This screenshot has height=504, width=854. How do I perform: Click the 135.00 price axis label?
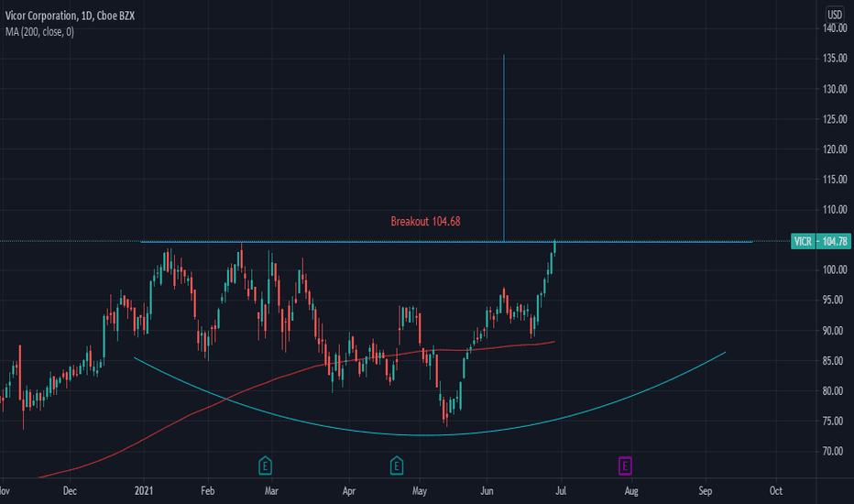coord(835,59)
